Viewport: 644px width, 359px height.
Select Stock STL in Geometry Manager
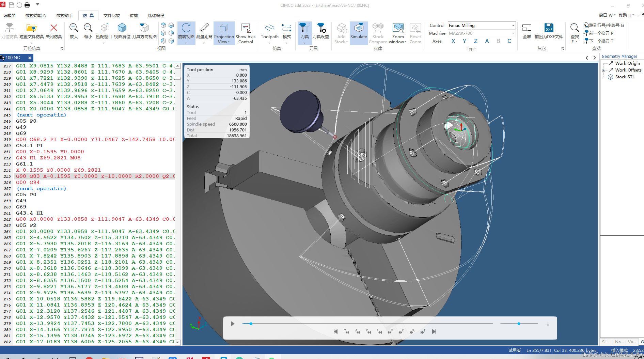625,77
